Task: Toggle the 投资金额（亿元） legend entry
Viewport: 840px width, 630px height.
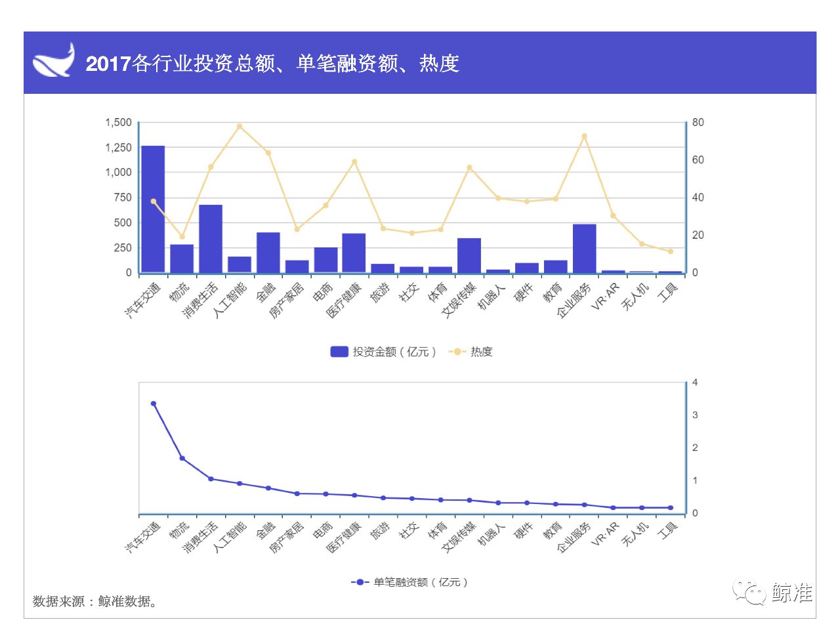Action: point(383,352)
